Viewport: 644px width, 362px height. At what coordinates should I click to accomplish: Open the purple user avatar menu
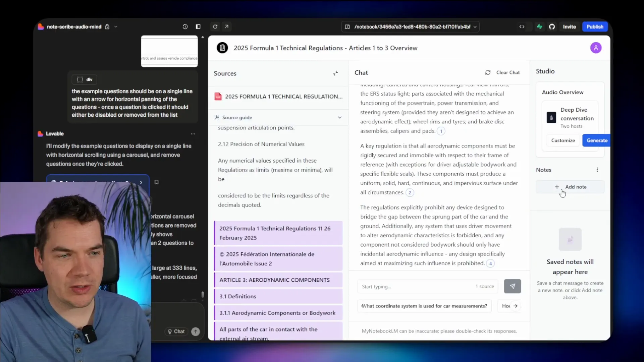coord(596,48)
